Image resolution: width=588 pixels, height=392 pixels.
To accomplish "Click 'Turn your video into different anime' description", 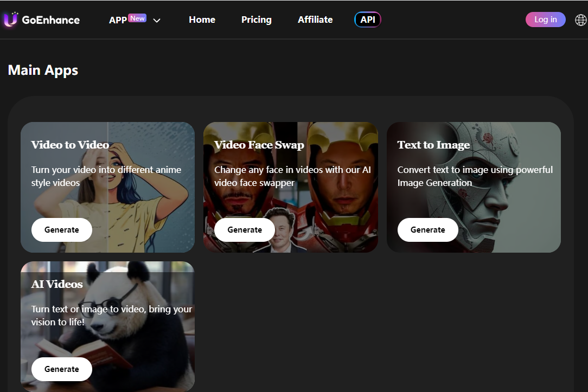I will tap(106, 176).
